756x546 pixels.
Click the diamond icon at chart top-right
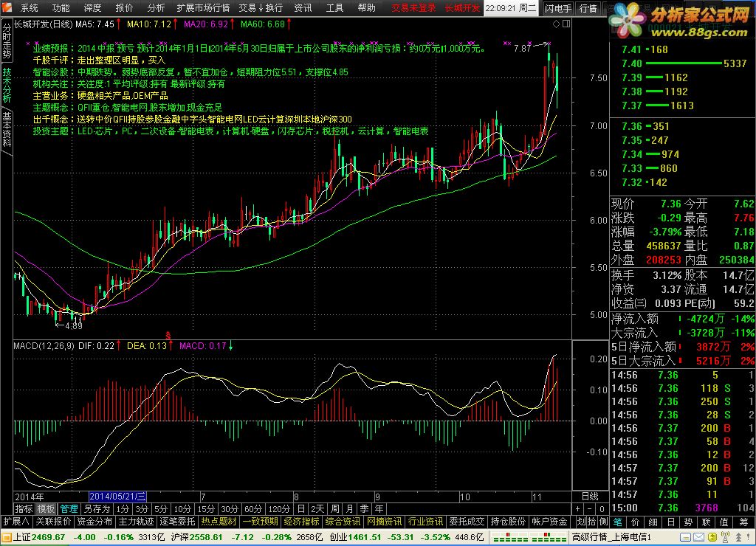tap(556, 24)
